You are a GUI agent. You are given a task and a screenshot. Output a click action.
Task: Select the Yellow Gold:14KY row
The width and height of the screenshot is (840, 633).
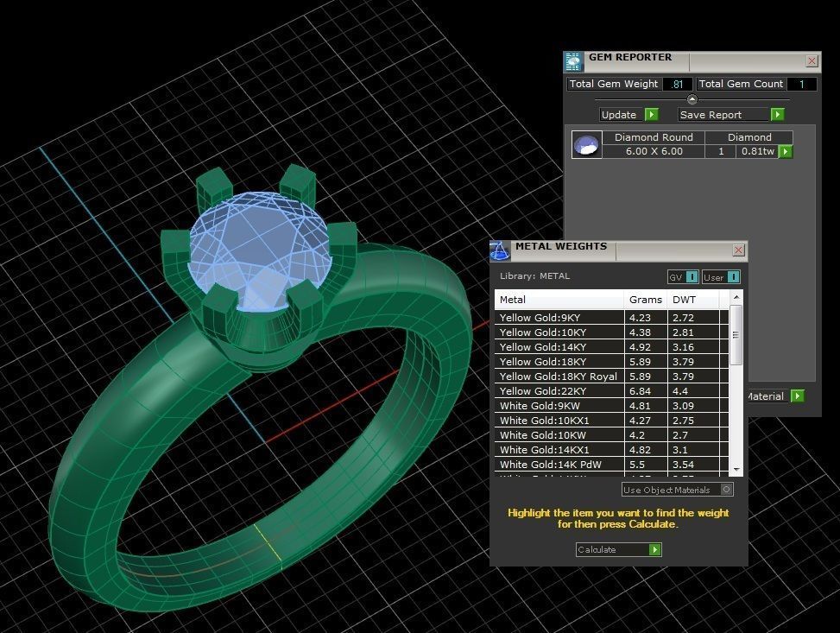611,347
